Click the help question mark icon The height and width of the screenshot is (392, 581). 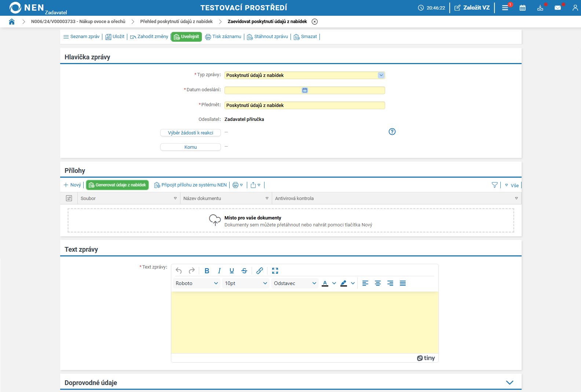tap(392, 132)
